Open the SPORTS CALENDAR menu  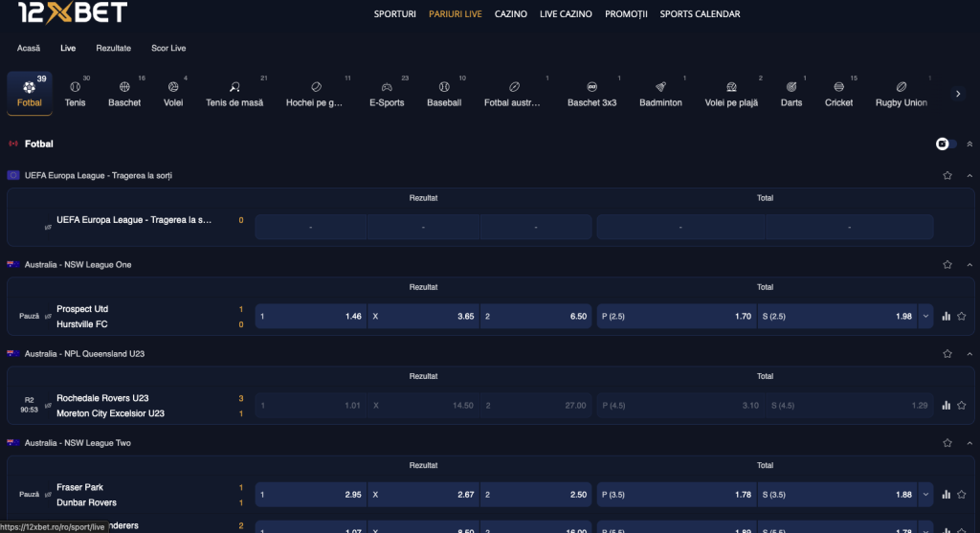pyautogui.click(x=700, y=13)
